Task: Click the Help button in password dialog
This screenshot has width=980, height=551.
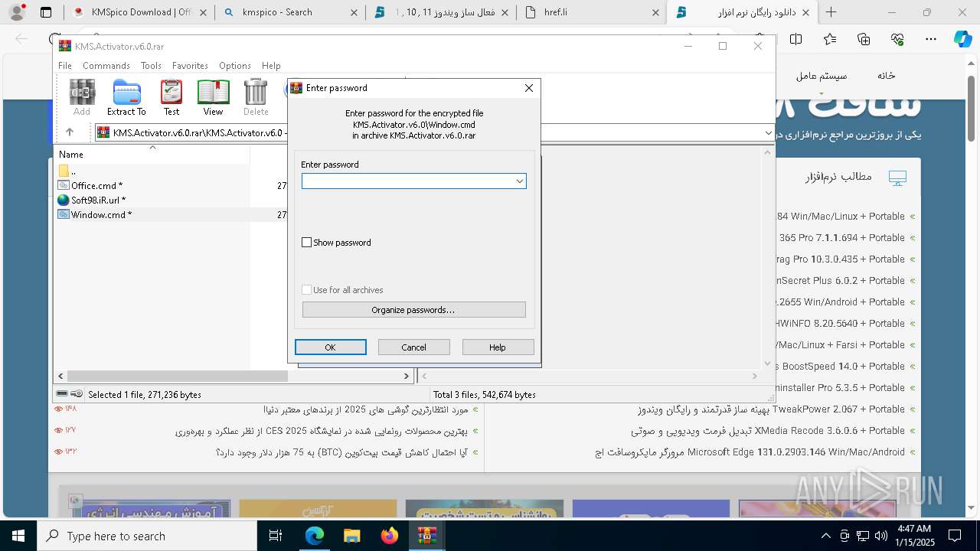Action: [498, 347]
